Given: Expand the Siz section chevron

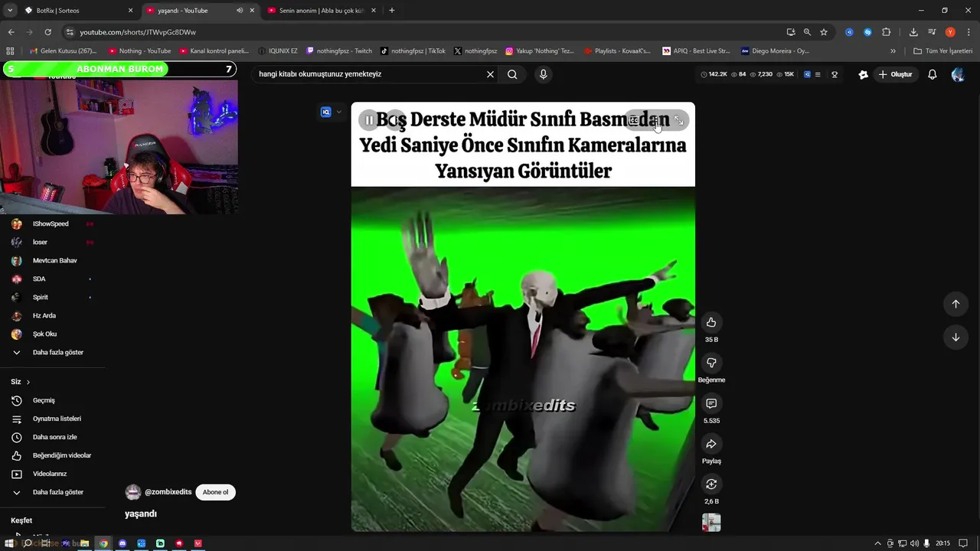Looking at the screenshot, I should tap(28, 382).
